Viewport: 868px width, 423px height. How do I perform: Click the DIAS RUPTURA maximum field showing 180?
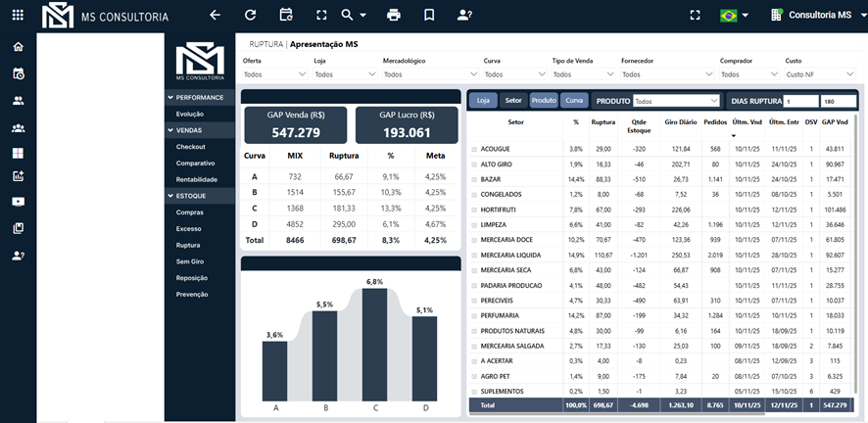pyautogui.click(x=838, y=101)
